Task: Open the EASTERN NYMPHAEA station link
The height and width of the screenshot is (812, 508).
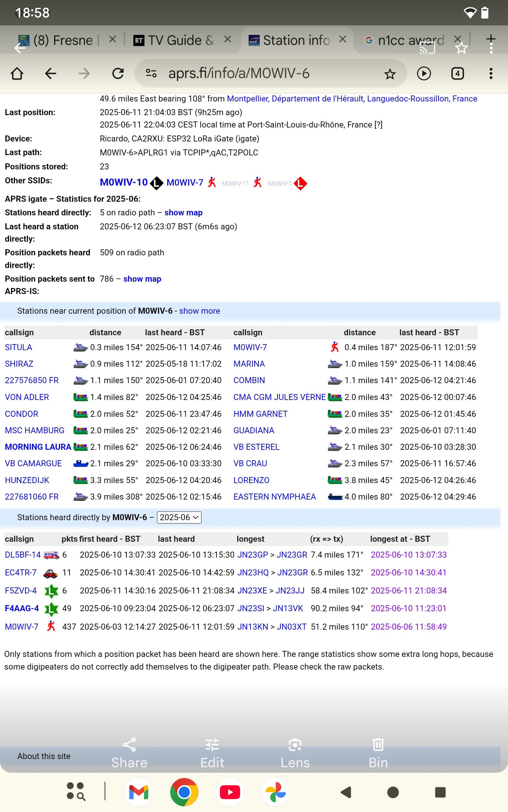Action: tap(275, 497)
